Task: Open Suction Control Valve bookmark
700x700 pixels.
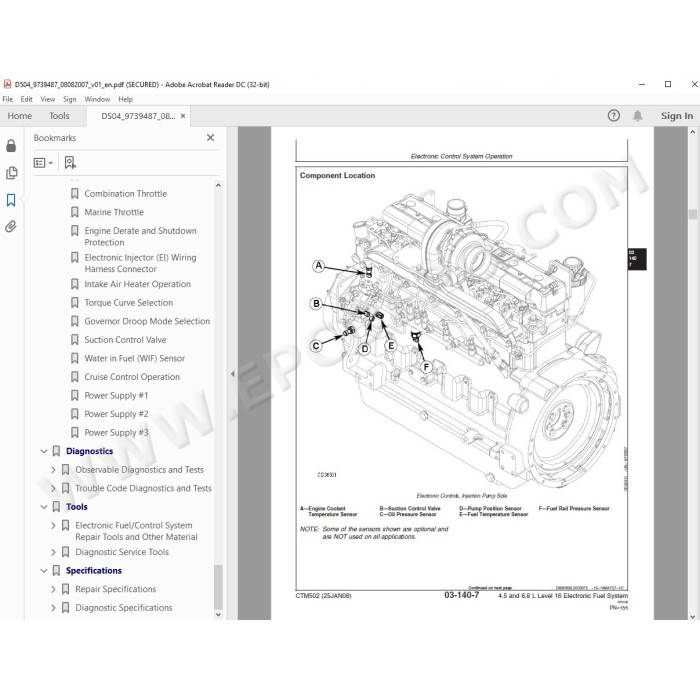Action: (125, 340)
